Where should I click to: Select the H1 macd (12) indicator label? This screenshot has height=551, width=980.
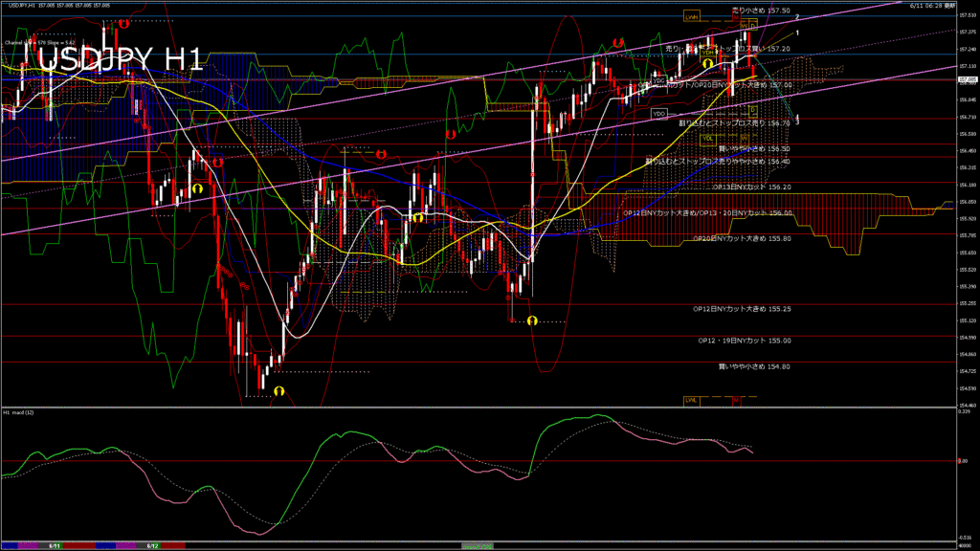pos(19,412)
